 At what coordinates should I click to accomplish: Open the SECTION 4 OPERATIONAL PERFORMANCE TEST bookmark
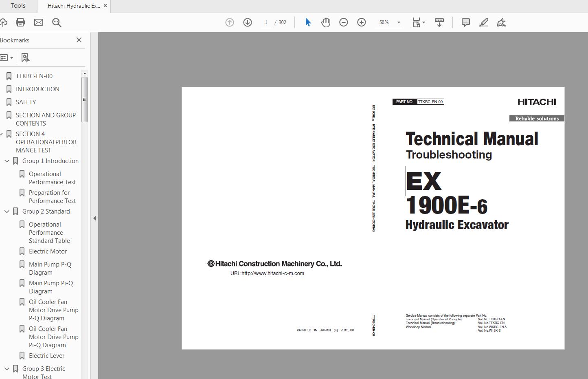[x=46, y=142]
